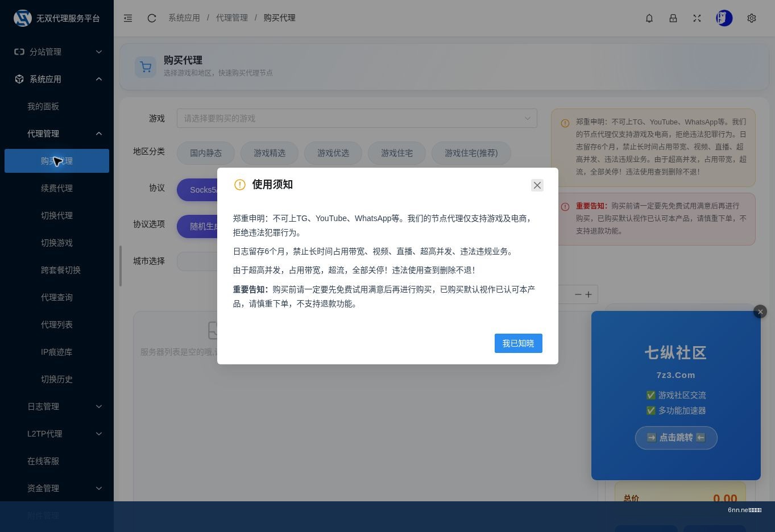The width and height of the screenshot is (775, 532).
Task: Open the 游戏 selection dropdown
Action: pos(357,118)
